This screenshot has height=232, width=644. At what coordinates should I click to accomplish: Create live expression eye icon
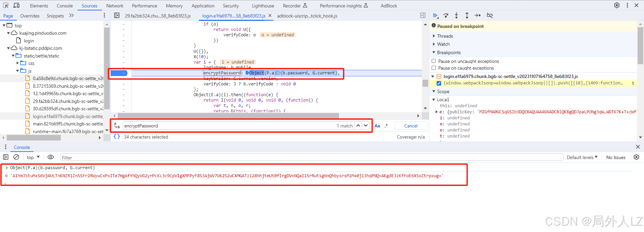[x=51, y=157]
